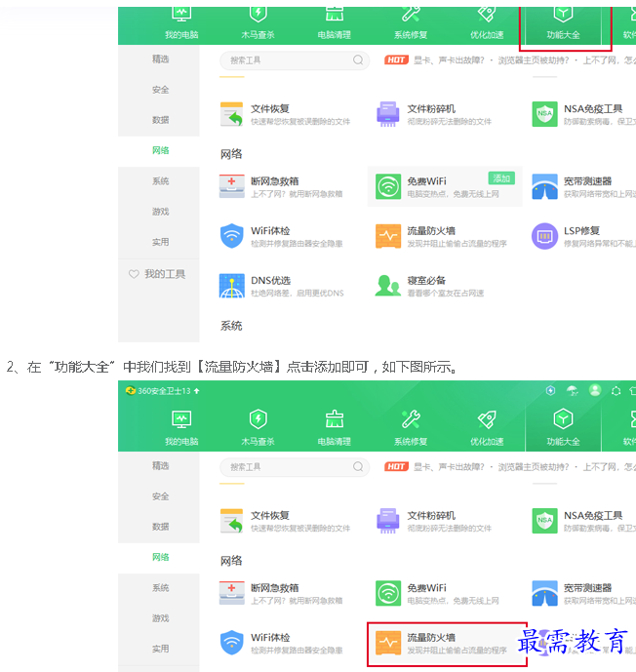Viewport: 636px width, 672px height.
Task: Open 电脑清理 tab in upper window
Action: (x=335, y=24)
